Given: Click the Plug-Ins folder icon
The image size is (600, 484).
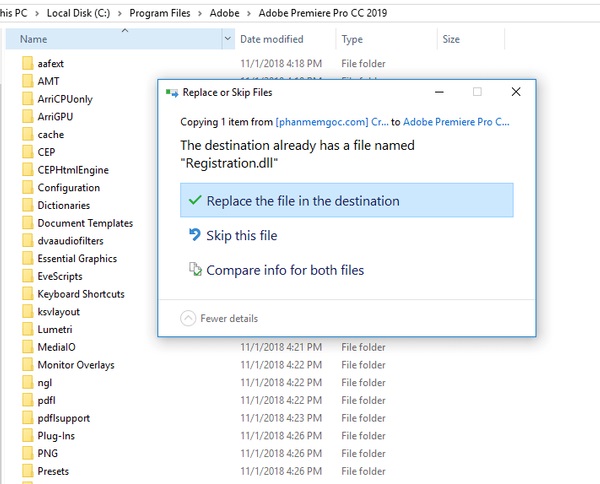Looking at the screenshot, I should [28, 436].
